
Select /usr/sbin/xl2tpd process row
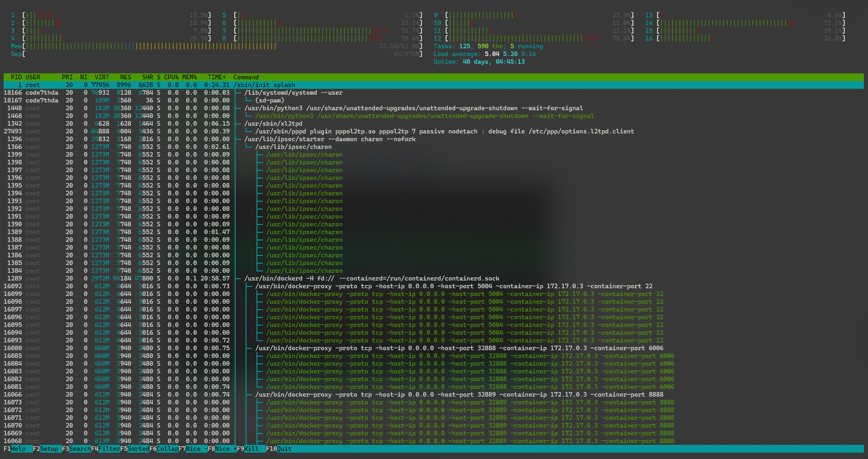pos(434,123)
